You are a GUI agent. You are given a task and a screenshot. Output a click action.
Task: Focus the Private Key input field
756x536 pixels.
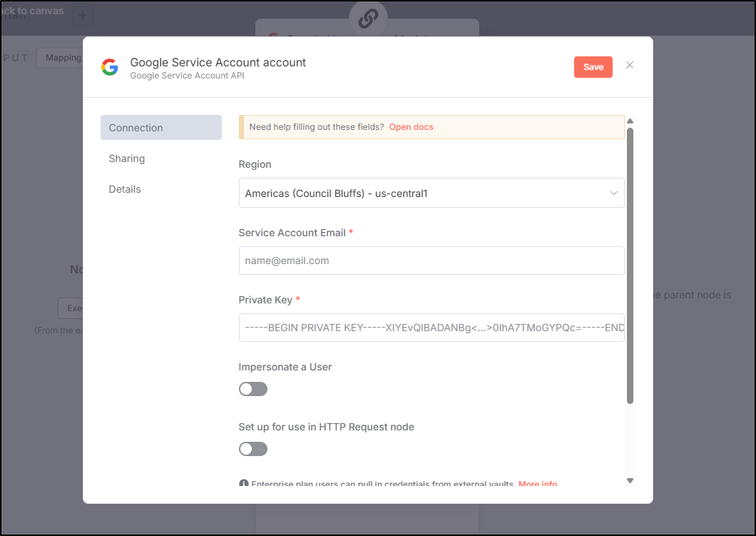coord(431,328)
